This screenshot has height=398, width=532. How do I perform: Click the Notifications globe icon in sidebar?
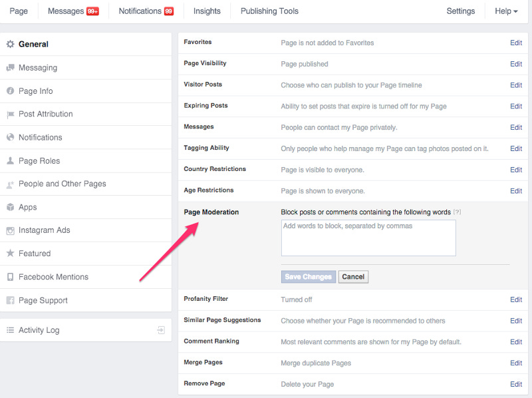coord(11,137)
